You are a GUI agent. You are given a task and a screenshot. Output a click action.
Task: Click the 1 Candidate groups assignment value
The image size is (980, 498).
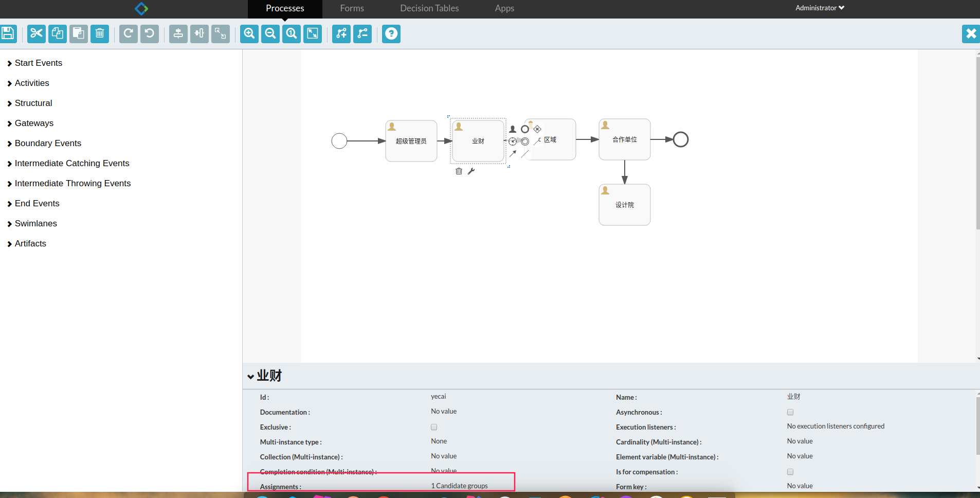point(459,486)
